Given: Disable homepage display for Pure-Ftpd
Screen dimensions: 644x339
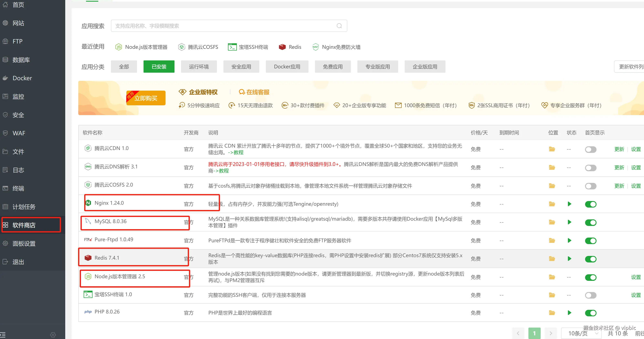Looking at the screenshot, I should 591,241.
